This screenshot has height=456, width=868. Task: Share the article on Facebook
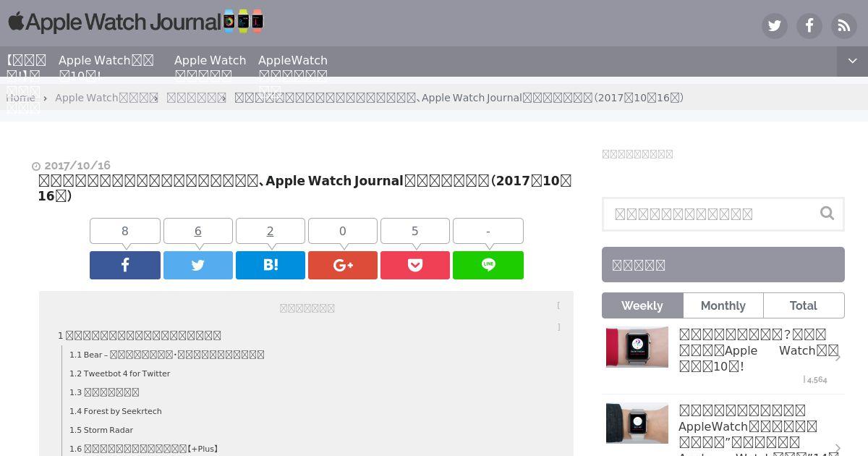(x=125, y=265)
